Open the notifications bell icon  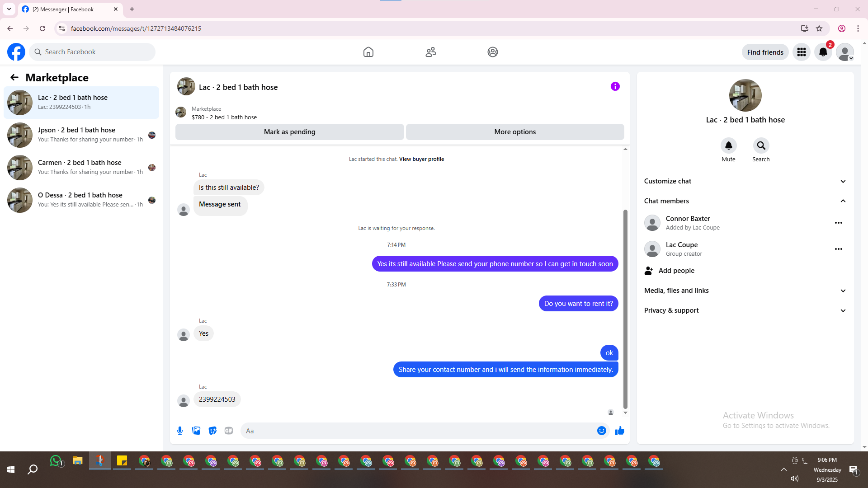point(823,52)
